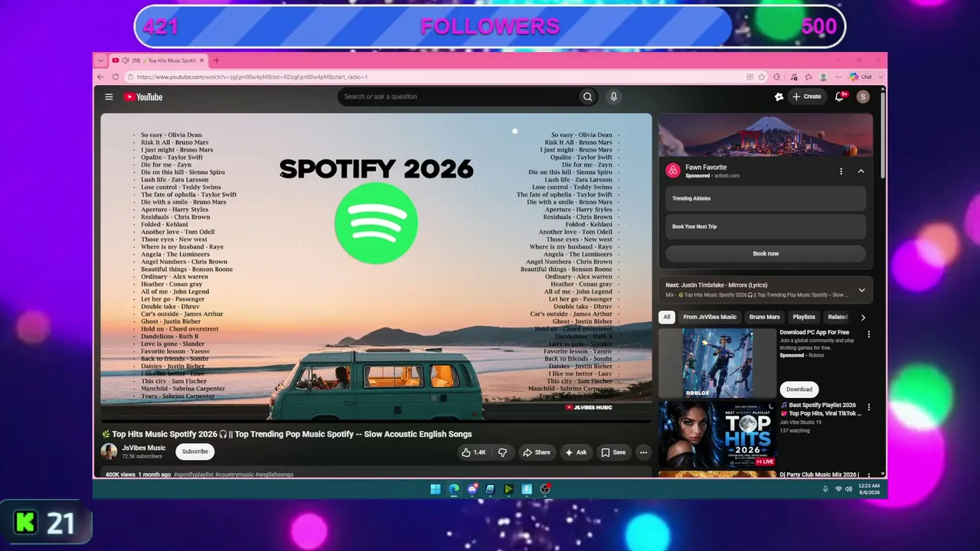
Task: Click the Ask button
Action: (x=576, y=452)
